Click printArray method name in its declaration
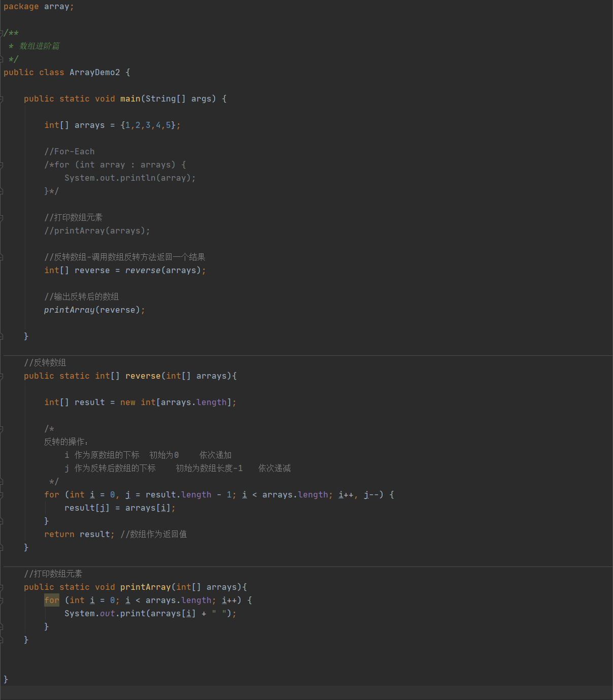Image resolution: width=613 pixels, height=700 pixels. click(x=146, y=587)
